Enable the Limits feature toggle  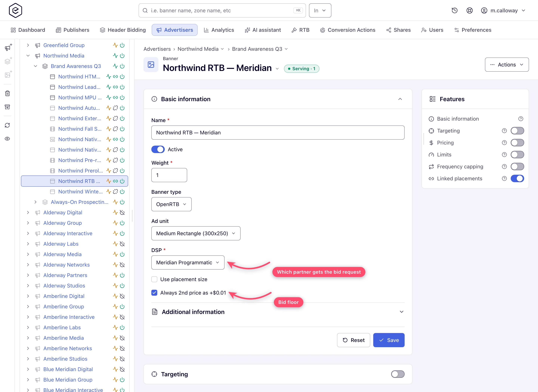517,155
